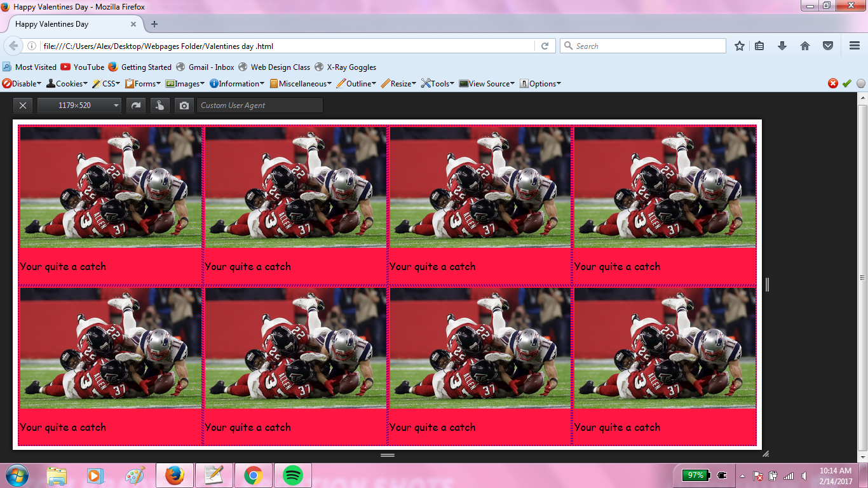The width and height of the screenshot is (868, 488).
Task: Open the Getting Started bookmark
Action: click(x=140, y=67)
